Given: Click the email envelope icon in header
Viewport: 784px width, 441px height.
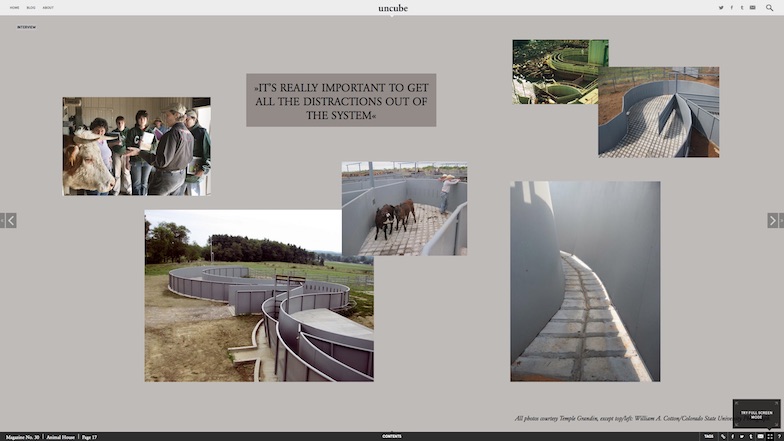Looking at the screenshot, I should [x=753, y=7].
